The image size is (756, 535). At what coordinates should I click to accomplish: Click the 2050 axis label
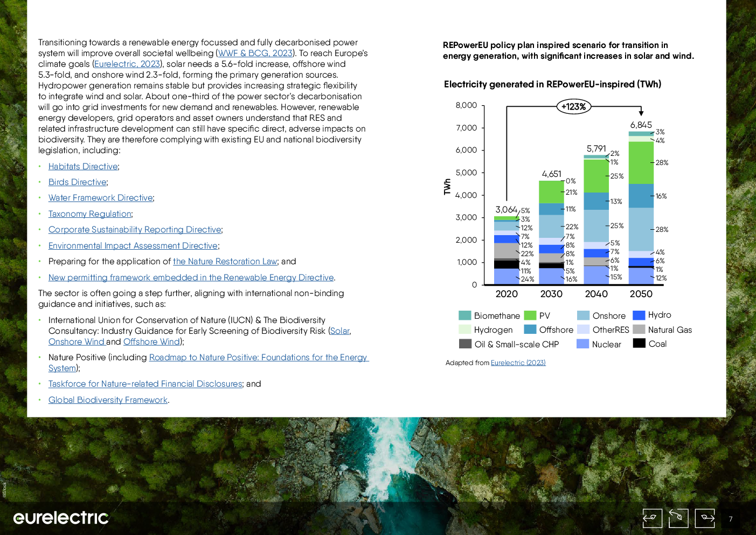coord(641,294)
